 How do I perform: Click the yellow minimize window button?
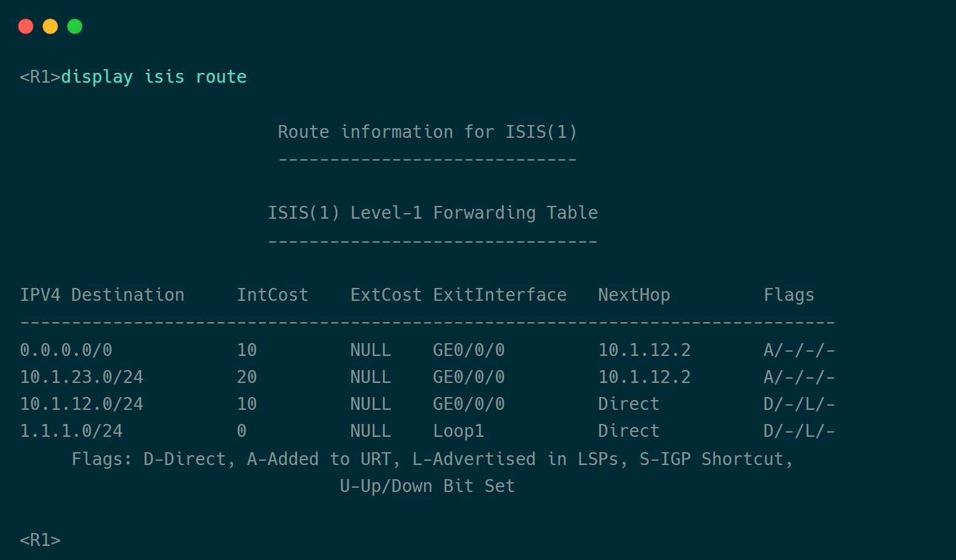click(x=50, y=26)
